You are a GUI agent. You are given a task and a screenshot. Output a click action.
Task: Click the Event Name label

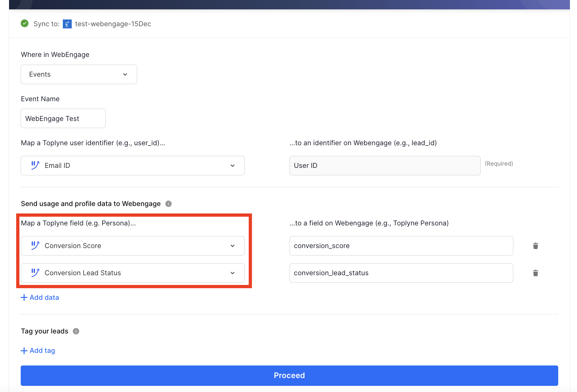point(40,99)
